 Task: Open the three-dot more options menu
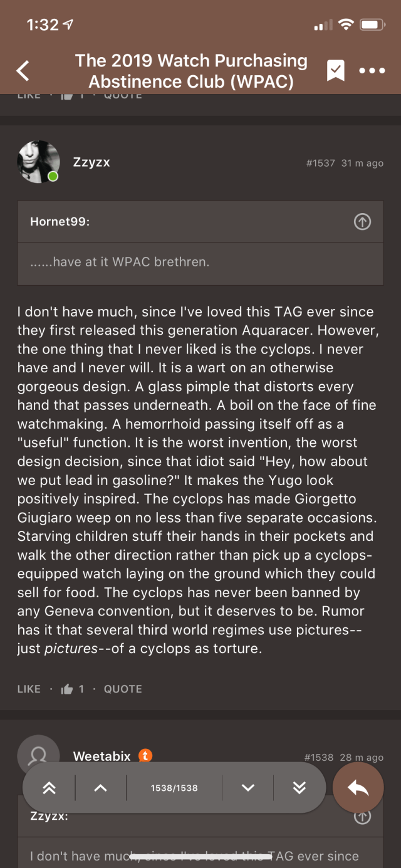point(372,71)
